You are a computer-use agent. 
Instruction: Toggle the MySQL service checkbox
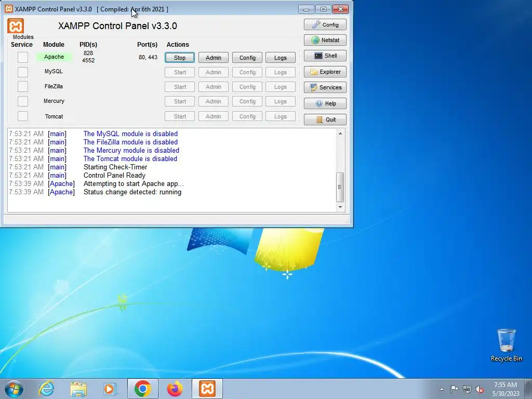tap(23, 72)
